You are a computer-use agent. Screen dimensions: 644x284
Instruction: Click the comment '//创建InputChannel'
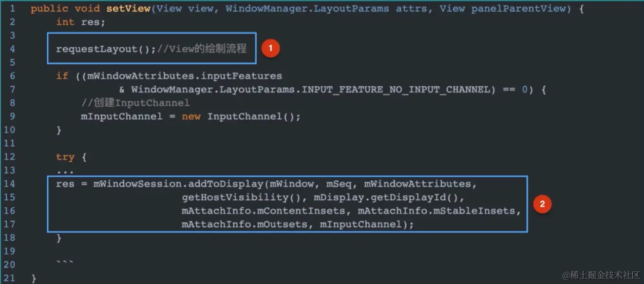[135, 103]
